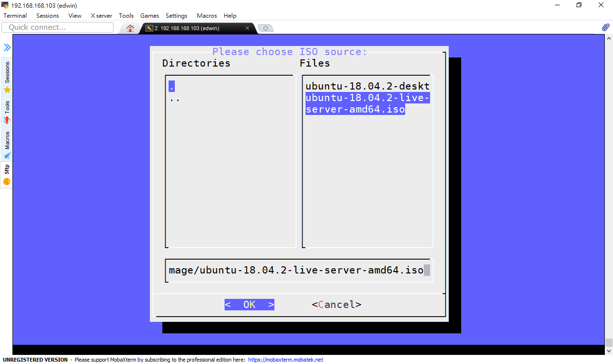This screenshot has height=364, width=613.
Task: Expand sidebar with double-chevron arrow
Action: (7, 47)
